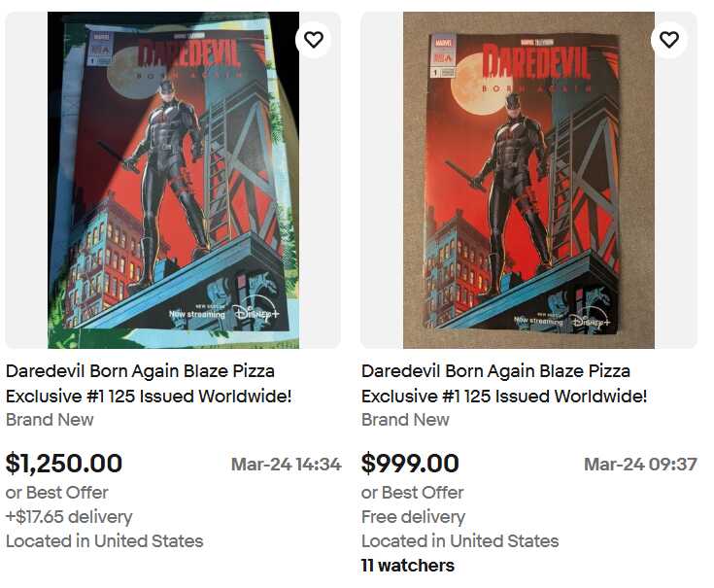Open the $1,250.00 Daredevil comic thumbnail
Viewport: 714px width, 588px height.
[173, 180]
